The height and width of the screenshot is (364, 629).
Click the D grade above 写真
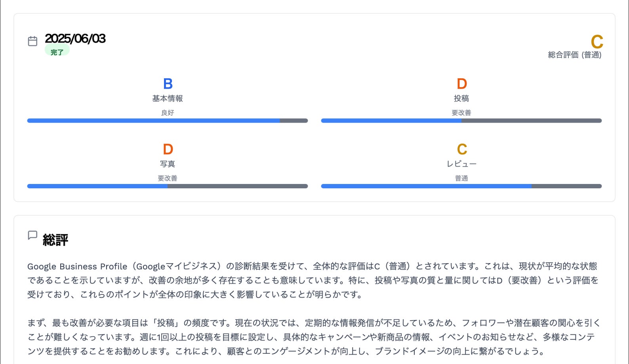(x=168, y=150)
